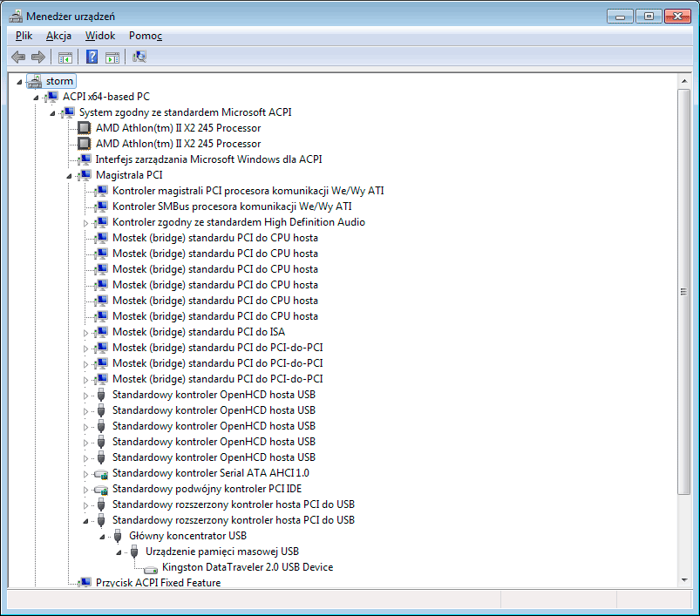
Task: Open the Plik menu
Action: (x=24, y=36)
